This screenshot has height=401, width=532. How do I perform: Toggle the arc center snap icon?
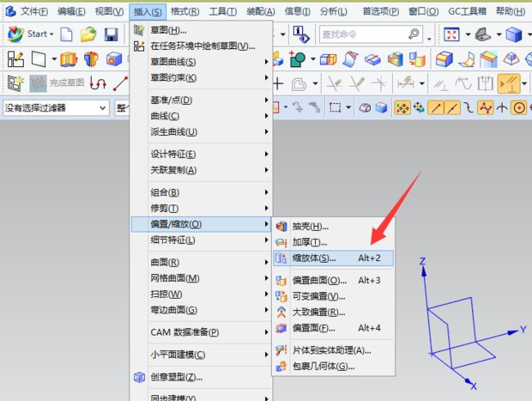tap(519, 108)
